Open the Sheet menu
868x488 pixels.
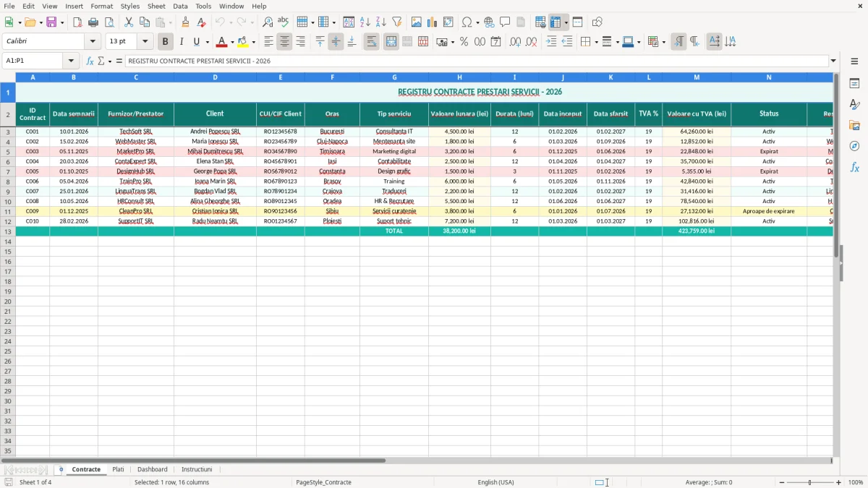coord(156,6)
